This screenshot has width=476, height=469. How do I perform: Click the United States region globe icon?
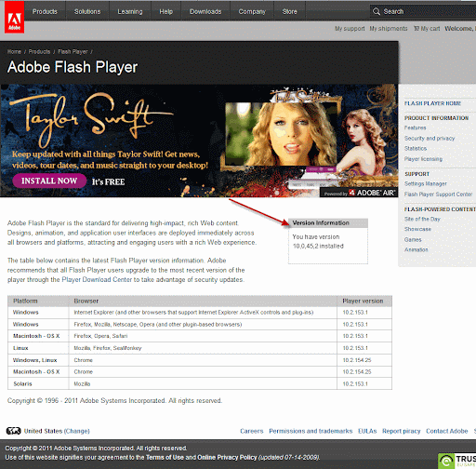(x=14, y=431)
